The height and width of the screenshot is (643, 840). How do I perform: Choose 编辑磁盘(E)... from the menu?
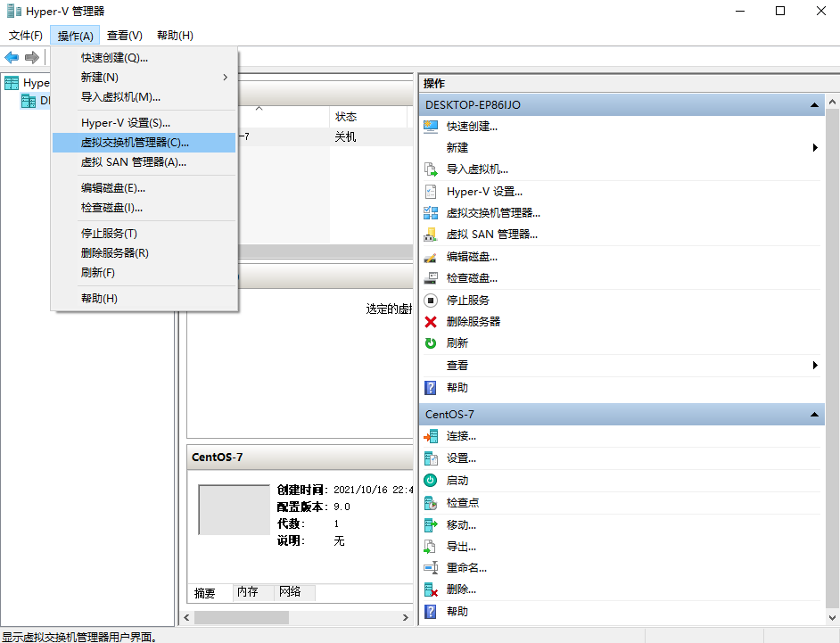[144, 188]
